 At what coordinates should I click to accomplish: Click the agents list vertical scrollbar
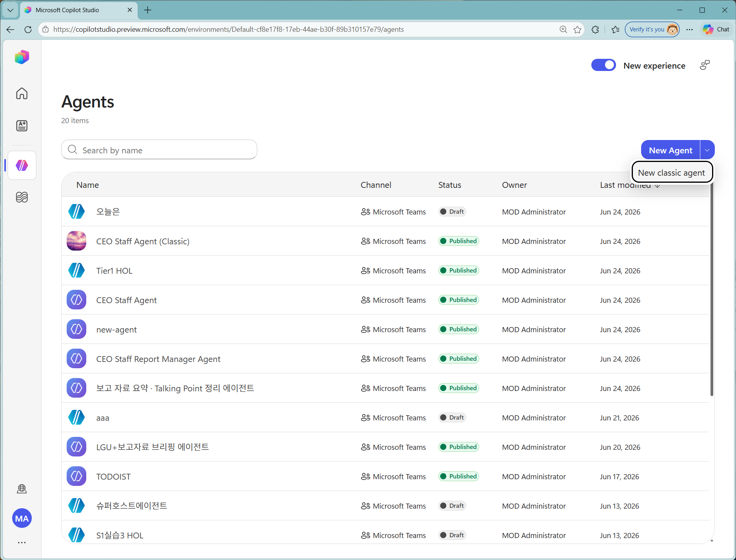tap(711, 290)
